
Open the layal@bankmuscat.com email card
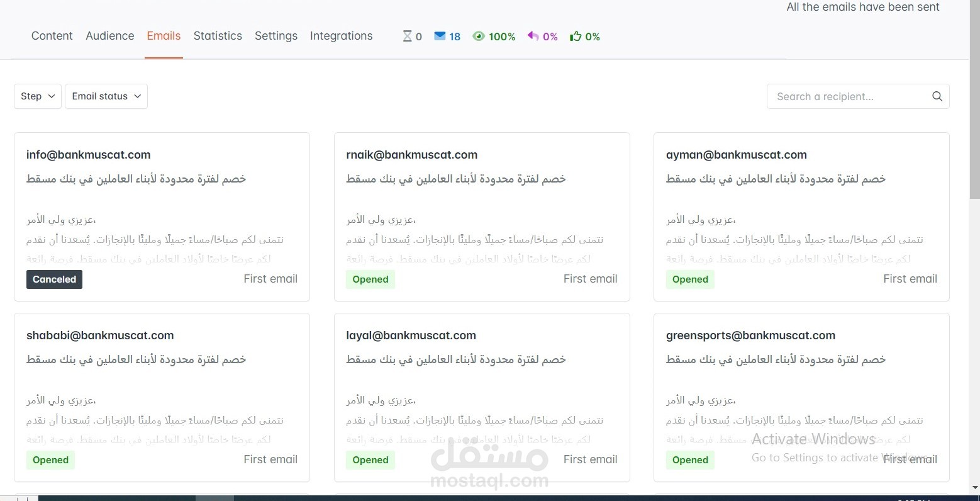[x=482, y=398]
